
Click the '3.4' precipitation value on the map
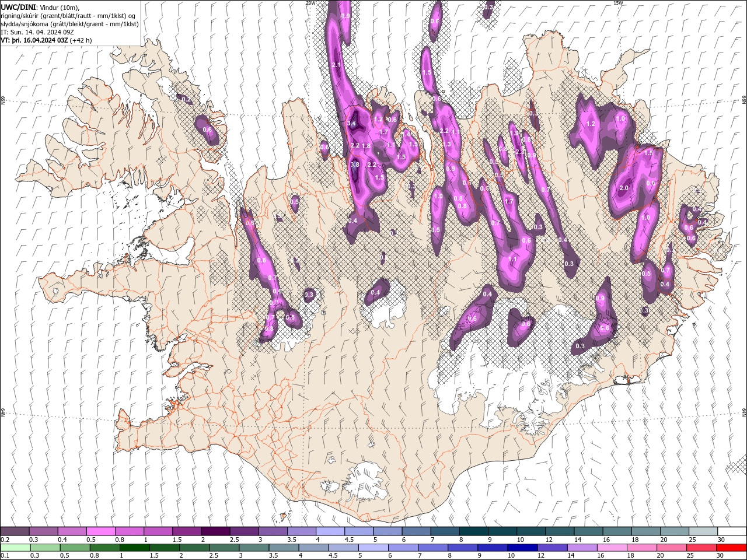[x=351, y=124]
